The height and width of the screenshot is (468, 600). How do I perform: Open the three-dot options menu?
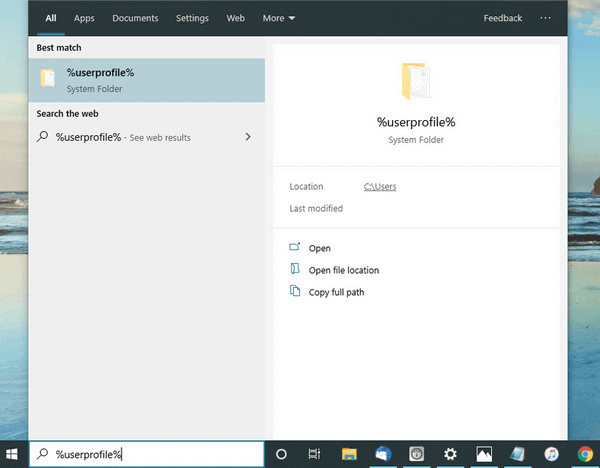tap(545, 18)
